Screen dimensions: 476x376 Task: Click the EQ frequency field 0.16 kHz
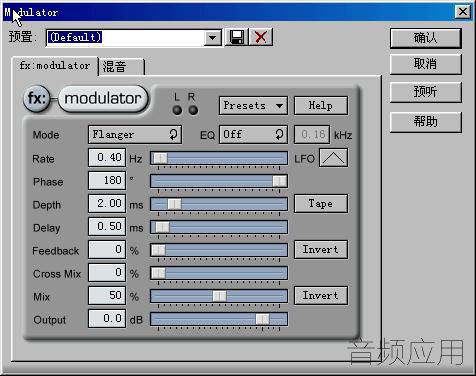[x=312, y=135]
